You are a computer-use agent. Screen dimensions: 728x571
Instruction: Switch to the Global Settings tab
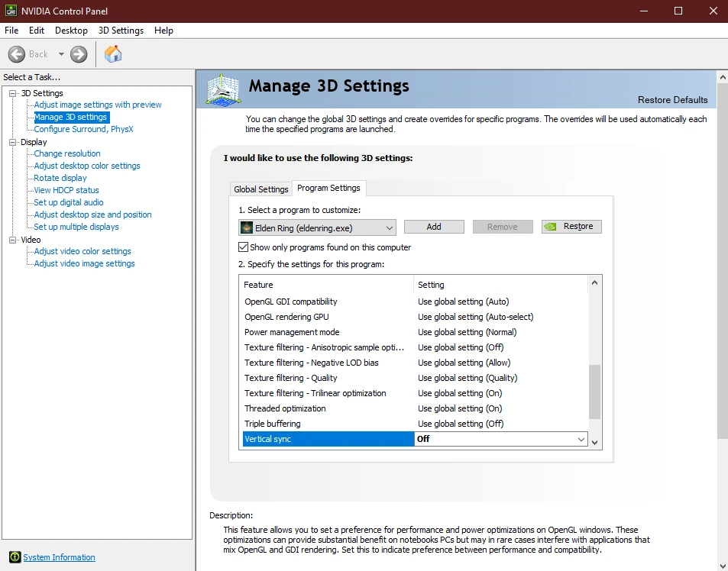coord(261,189)
